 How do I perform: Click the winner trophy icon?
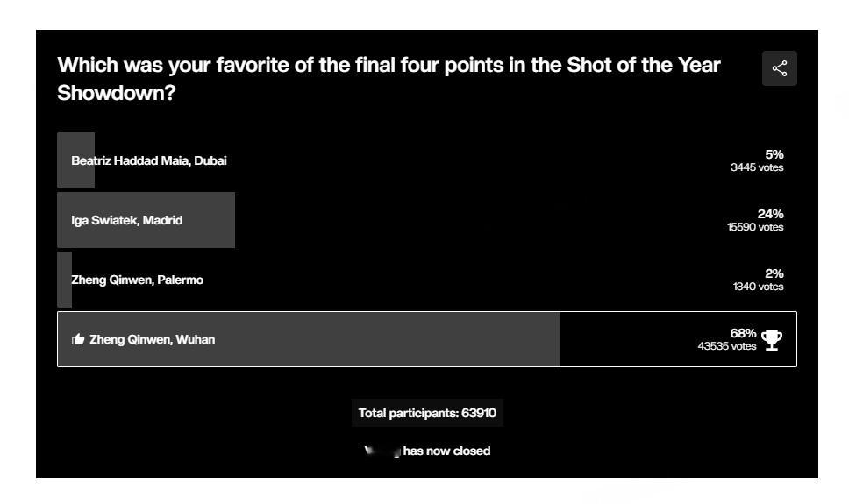pos(772,340)
